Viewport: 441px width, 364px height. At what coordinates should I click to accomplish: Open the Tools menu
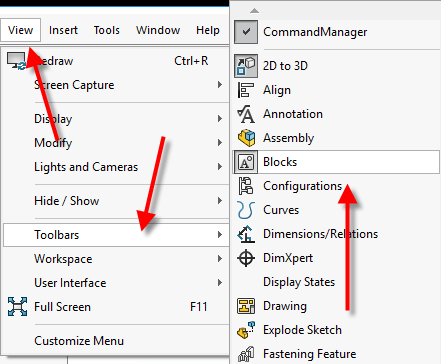pos(107,30)
